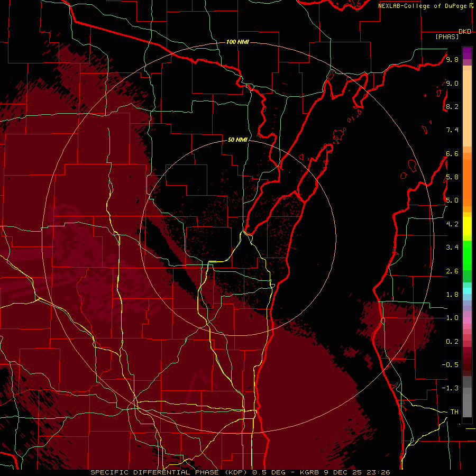Click the 7.4 scale value

[452, 130]
